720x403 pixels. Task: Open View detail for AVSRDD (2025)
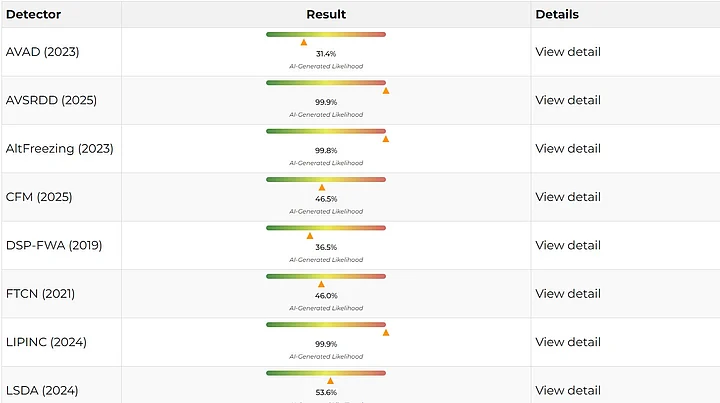[x=567, y=100]
